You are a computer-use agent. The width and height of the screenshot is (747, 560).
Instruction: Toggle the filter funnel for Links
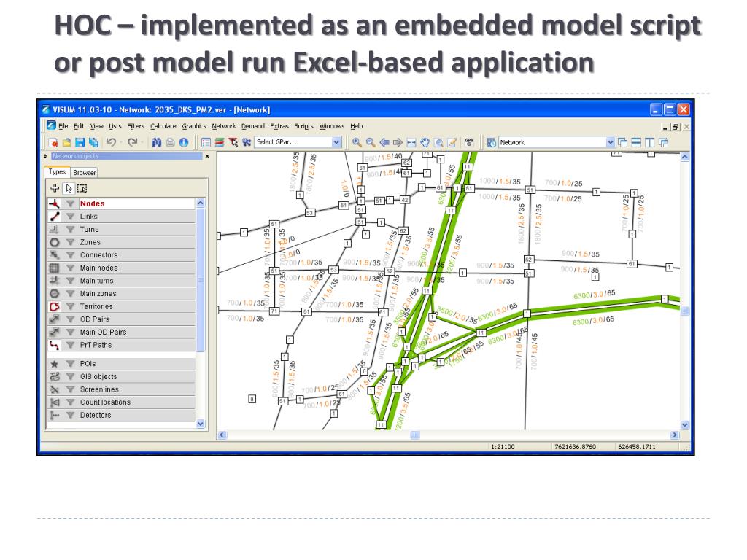click(71, 216)
